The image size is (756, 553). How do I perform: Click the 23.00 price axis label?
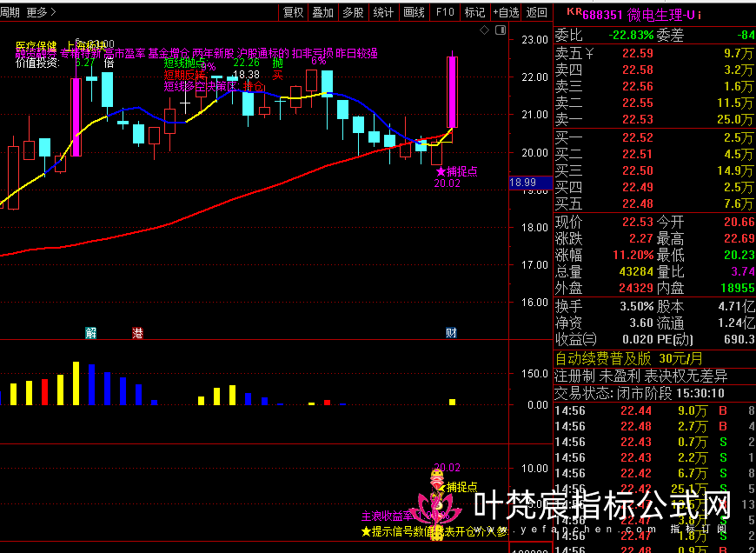pos(534,40)
